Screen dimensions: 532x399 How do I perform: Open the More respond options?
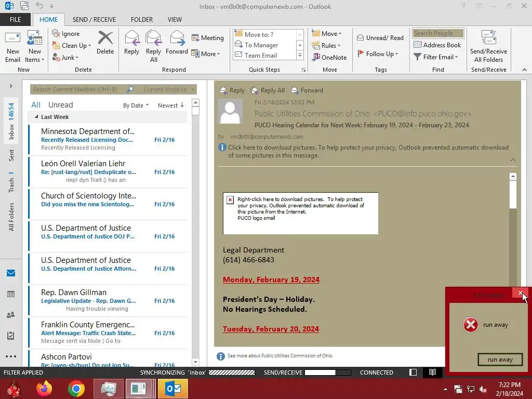[206, 54]
